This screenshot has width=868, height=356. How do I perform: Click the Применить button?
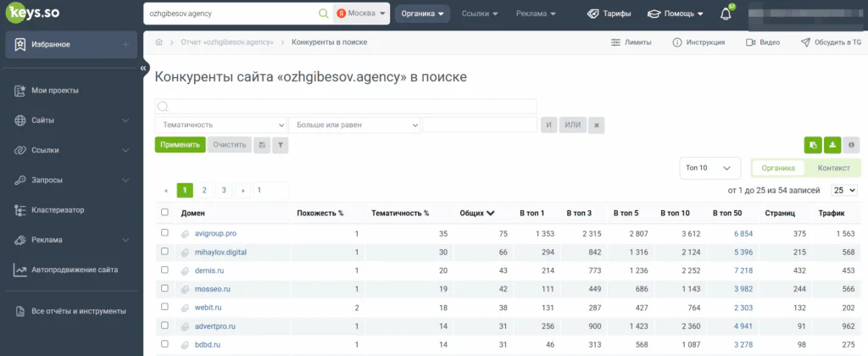[180, 145]
